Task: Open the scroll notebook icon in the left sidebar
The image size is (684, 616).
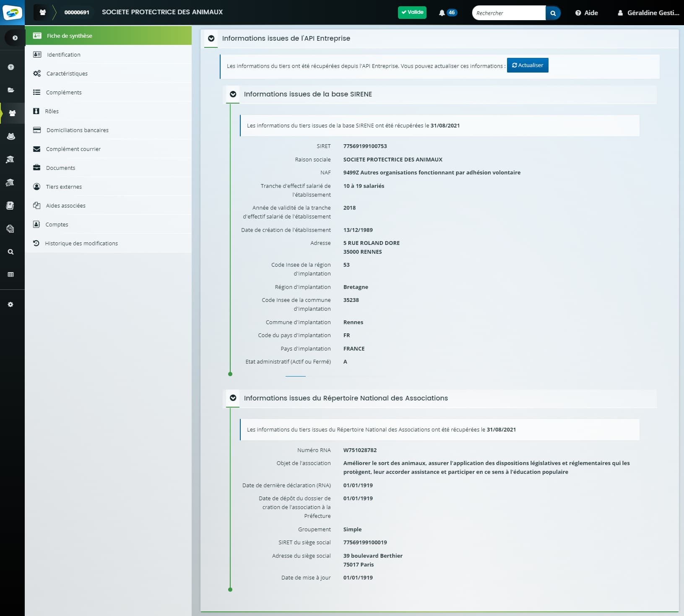Action: point(10,205)
